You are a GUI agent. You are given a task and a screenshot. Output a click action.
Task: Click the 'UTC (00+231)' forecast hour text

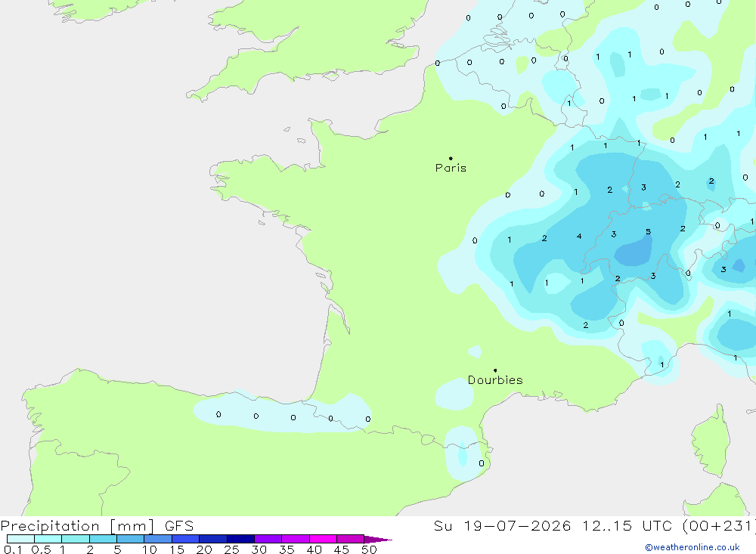point(699,525)
